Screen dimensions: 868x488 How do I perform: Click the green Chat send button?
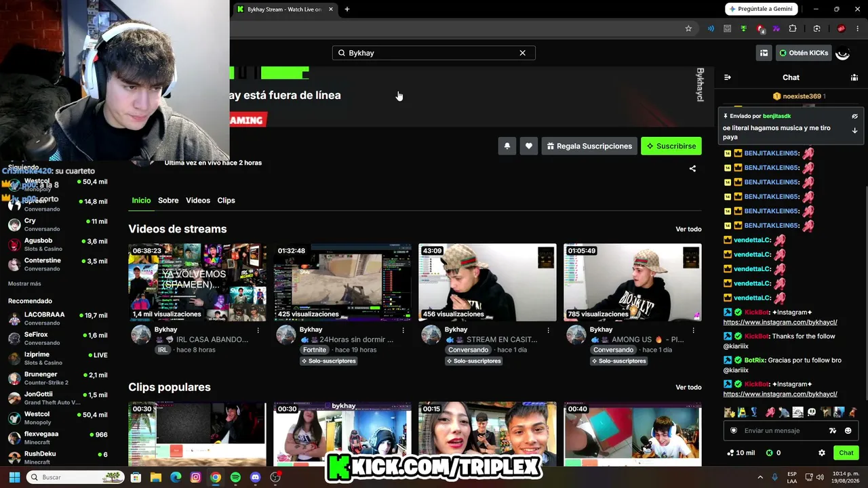tap(846, 453)
